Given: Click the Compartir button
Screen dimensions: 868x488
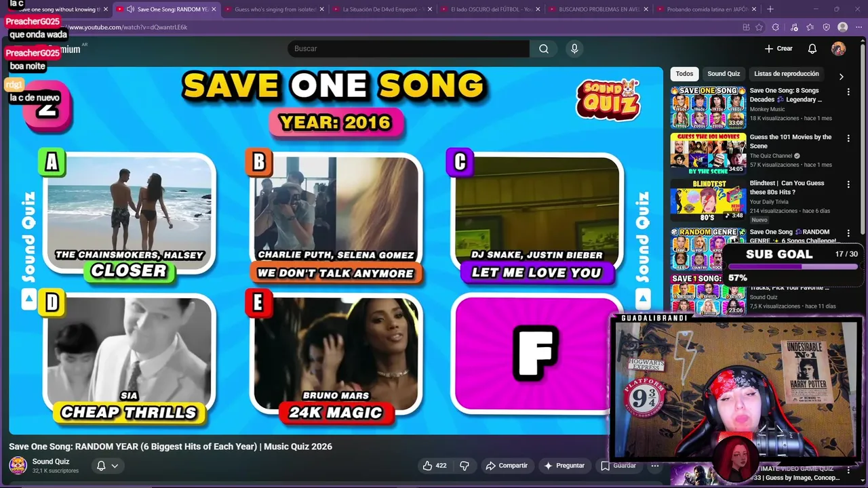Looking at the screenshot, I should (x=507, y=466).
